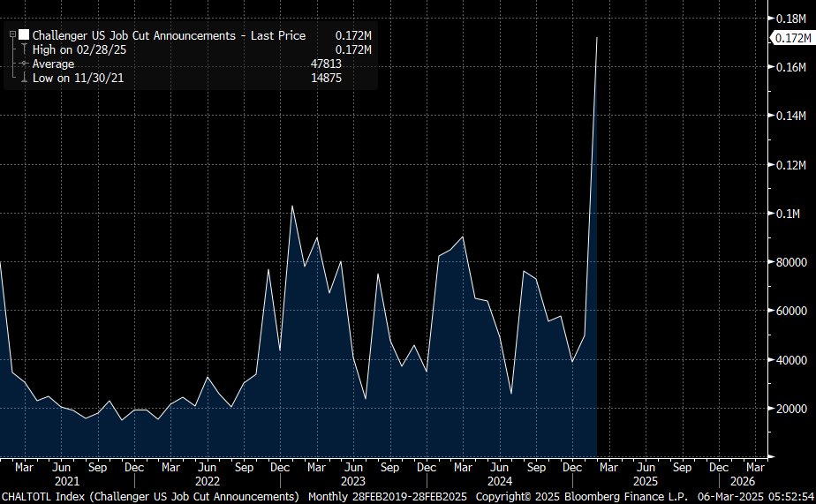Image resolution: width=816 pixels, height=504 pixels.
Task: Select the 'Monthly 28FEB2019-28FEB2025' footer range
Action: [x=387, y=496]
